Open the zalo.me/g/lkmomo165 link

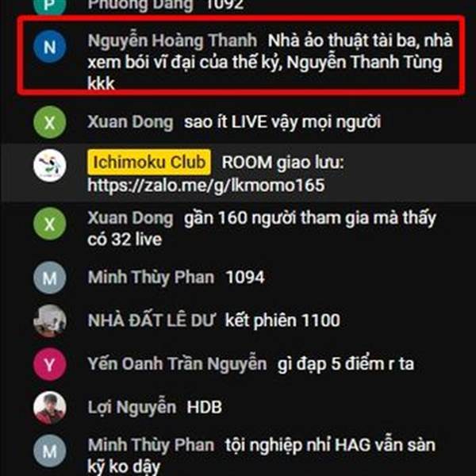[205, 186]
